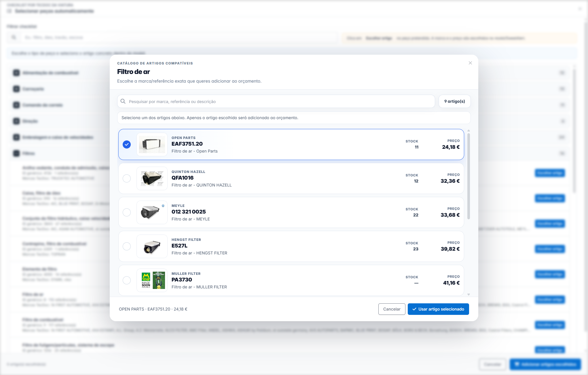Viewport: 588px width, 375px height.
Task: Click the stock value 12 for QFA1016
Action: [x=416, y=181]
